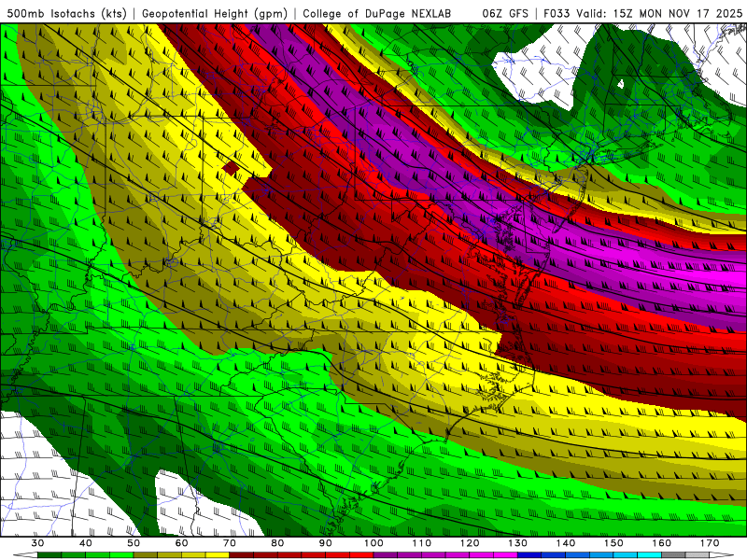This screenshot has width=747, height=560.
Task: Click the '160' colorbar label
Action: [x=662, y=543]
